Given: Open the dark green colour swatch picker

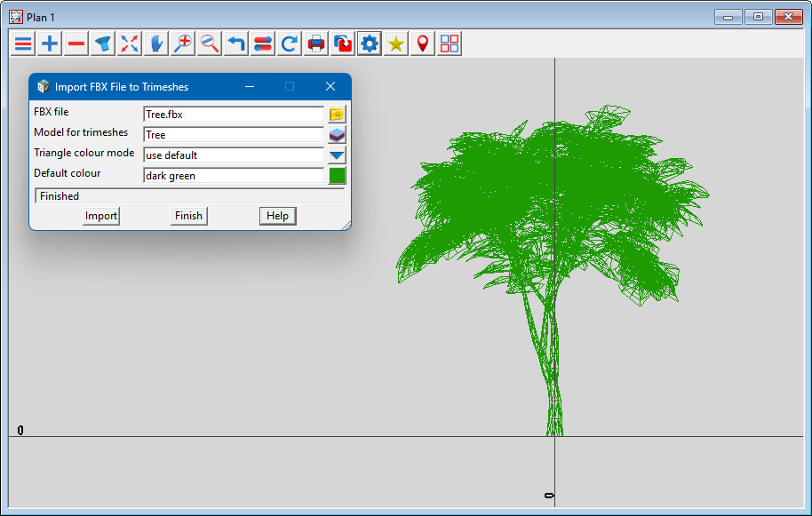Looking at the screenshot, I should [337, 176].
